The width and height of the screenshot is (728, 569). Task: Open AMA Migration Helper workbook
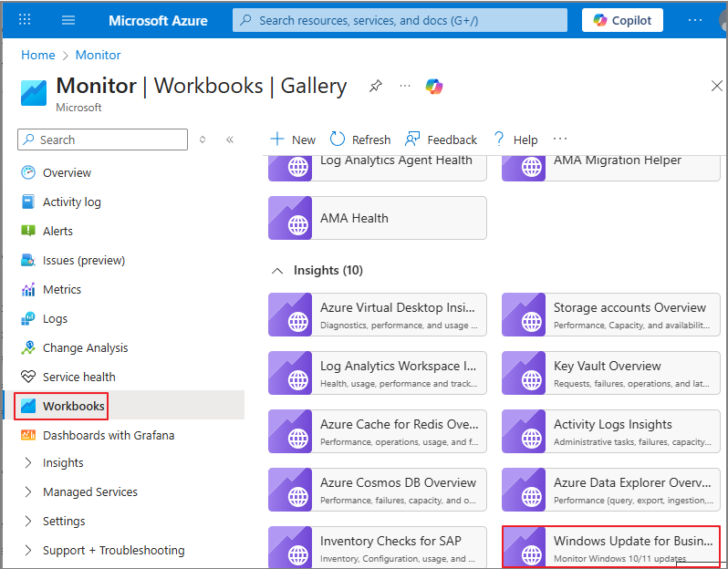point(611,167)
